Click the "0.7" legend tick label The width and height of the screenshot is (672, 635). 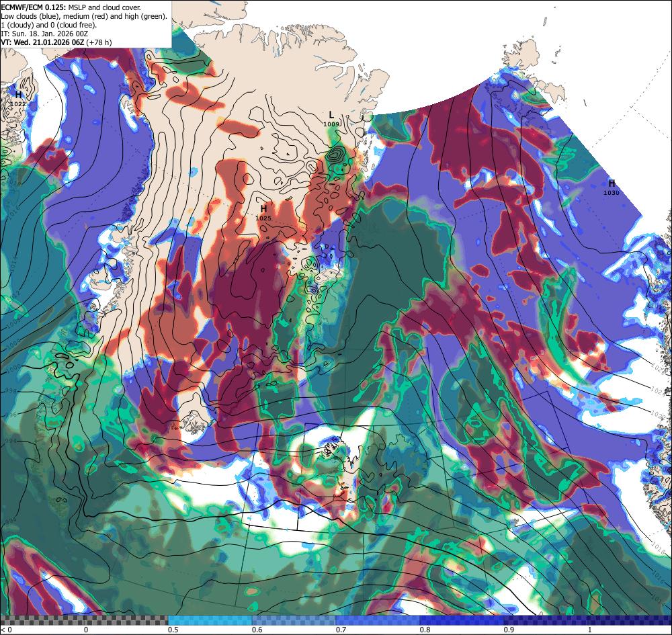click(x=341, y=630)
